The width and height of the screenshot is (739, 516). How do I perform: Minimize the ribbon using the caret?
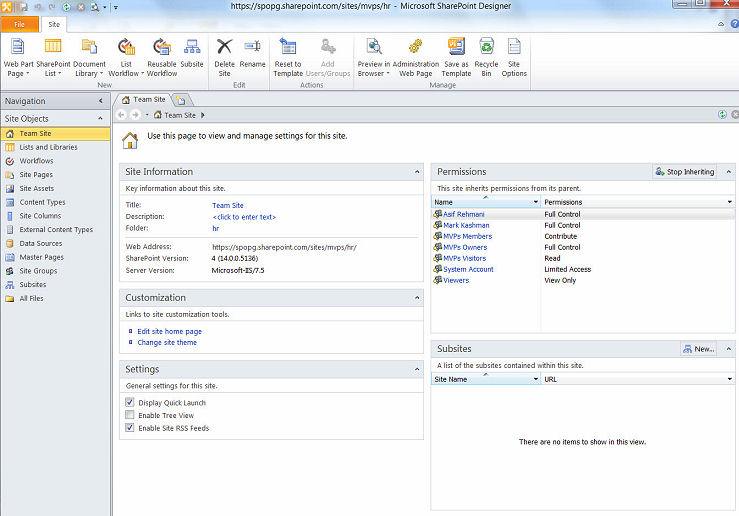tap(721, 24)
